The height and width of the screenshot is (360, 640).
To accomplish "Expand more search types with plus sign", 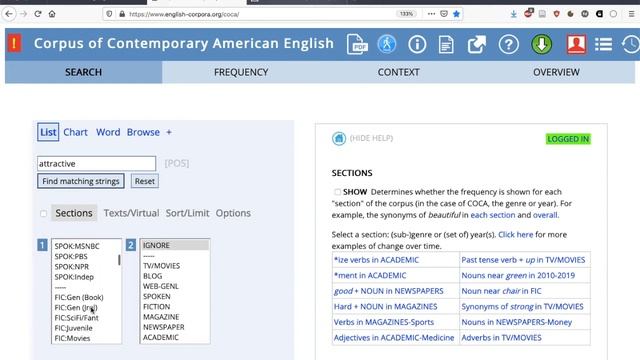I will tap(169, 132).
